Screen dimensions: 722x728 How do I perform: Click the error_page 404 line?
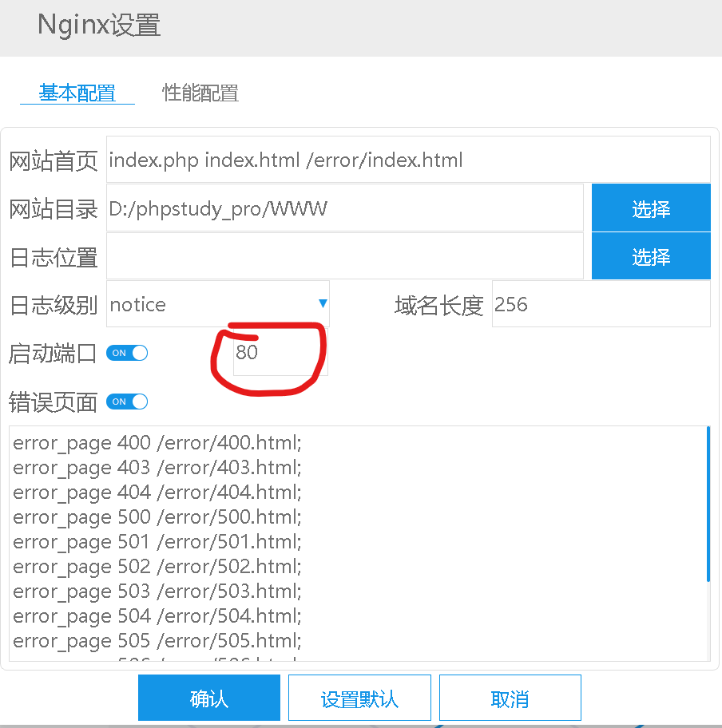pyautogui.click(x=157, y=493)
